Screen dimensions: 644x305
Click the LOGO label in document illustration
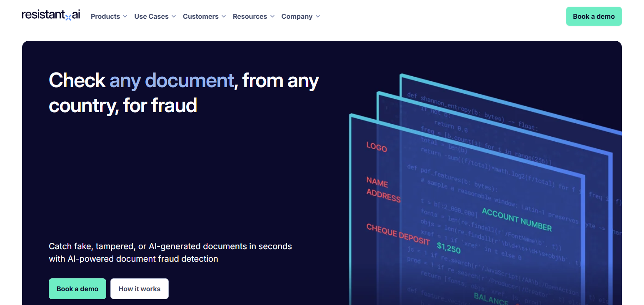click(377, 147)
